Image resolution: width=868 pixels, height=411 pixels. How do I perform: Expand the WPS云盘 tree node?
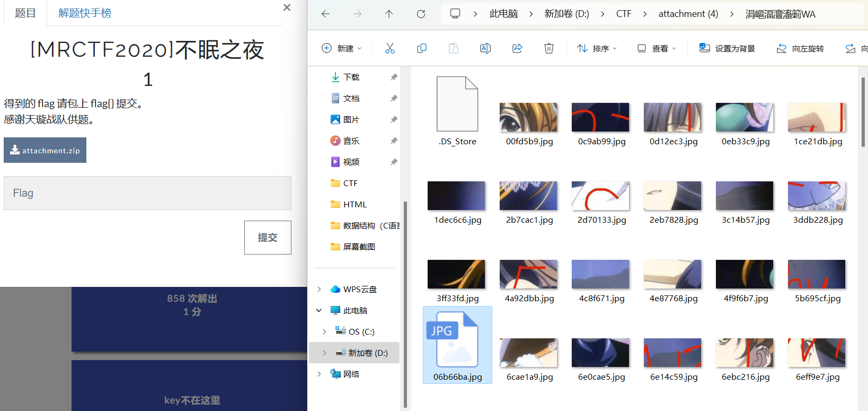[x=319, y=289]
